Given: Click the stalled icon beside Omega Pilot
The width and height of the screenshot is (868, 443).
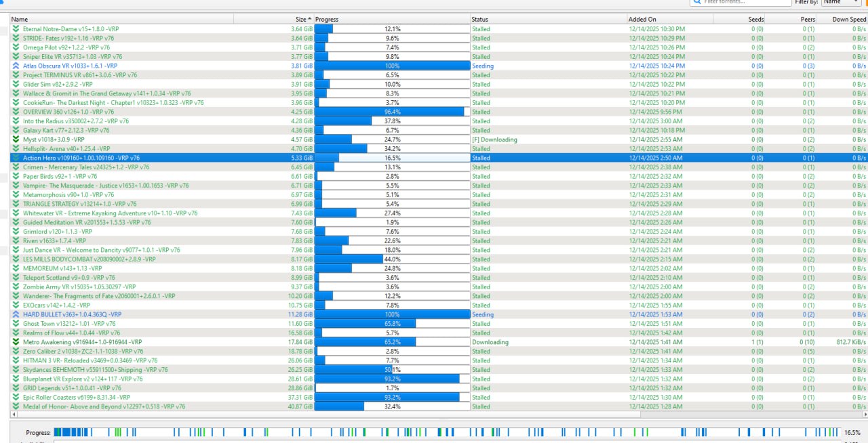Looking at the screenshot, I should point(16,47).
